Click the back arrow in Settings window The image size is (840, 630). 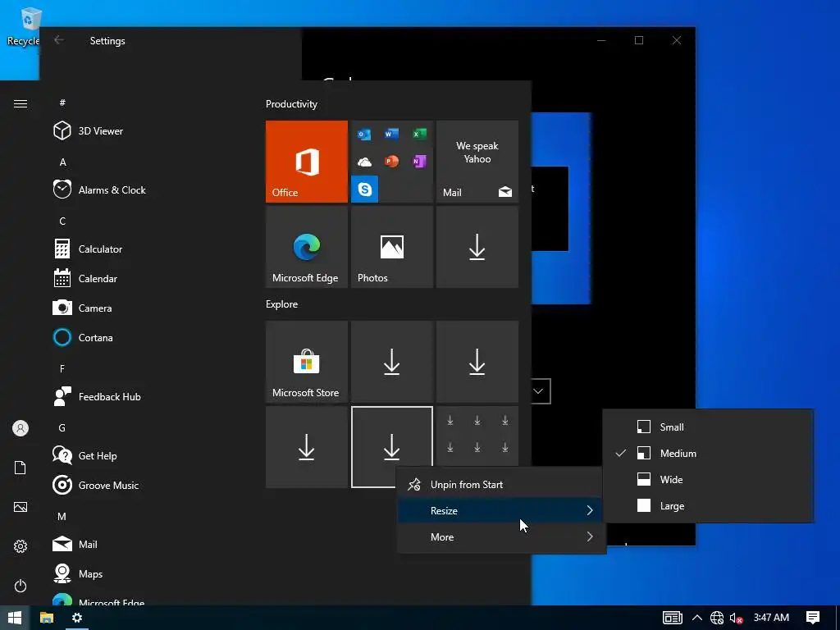click(x=59, y=40)
